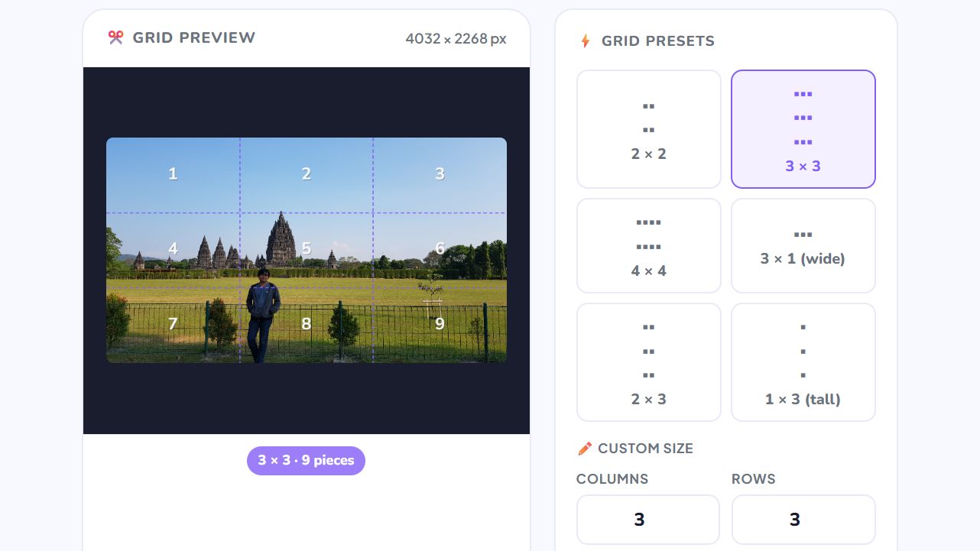Select grid piece 4 in the preview
Screen dimensions: 980x551
[x=173, y=250]
